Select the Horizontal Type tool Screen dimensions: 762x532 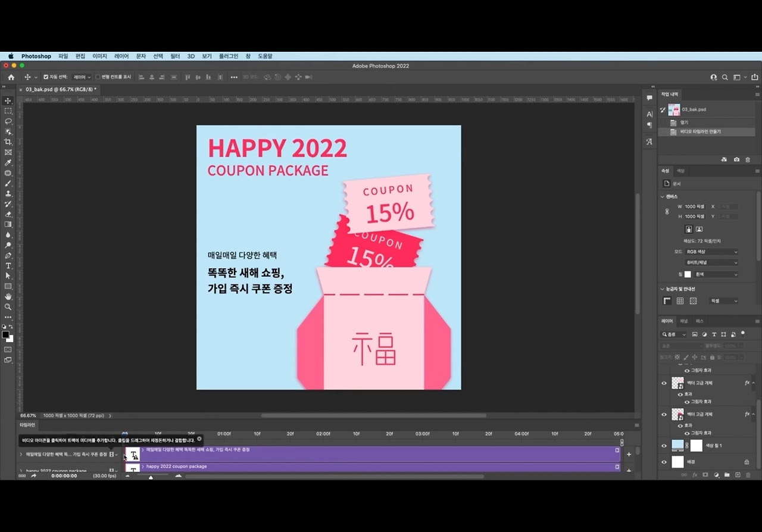8,267
